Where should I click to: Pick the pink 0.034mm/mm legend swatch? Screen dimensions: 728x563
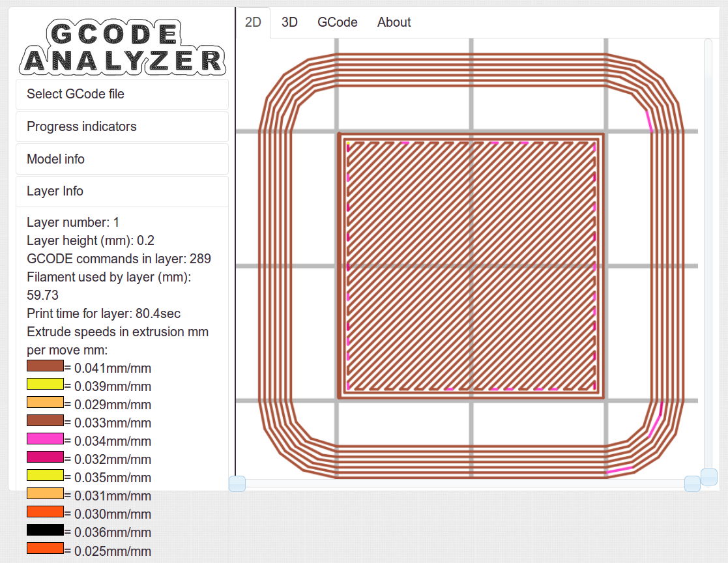pos(45,439)
